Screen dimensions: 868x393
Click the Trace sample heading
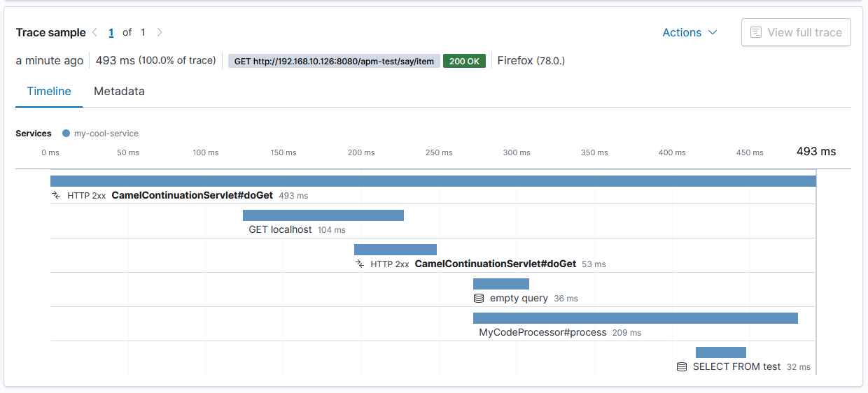(50, 32)
